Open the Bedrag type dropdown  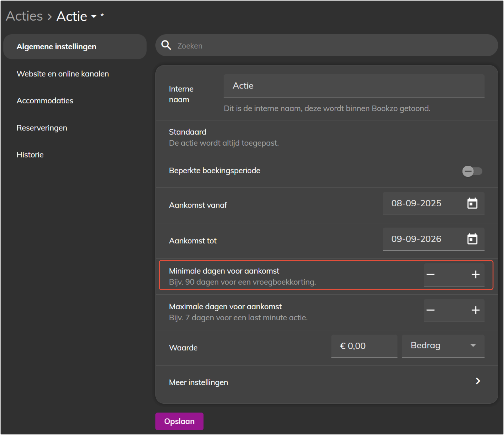443,346
